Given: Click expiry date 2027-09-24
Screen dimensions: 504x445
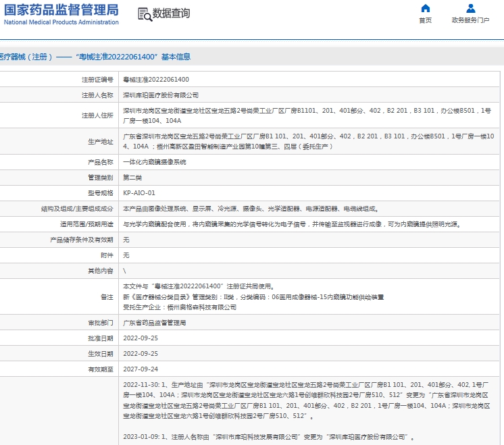Looking at the screenshot, I should pos(141,369).
